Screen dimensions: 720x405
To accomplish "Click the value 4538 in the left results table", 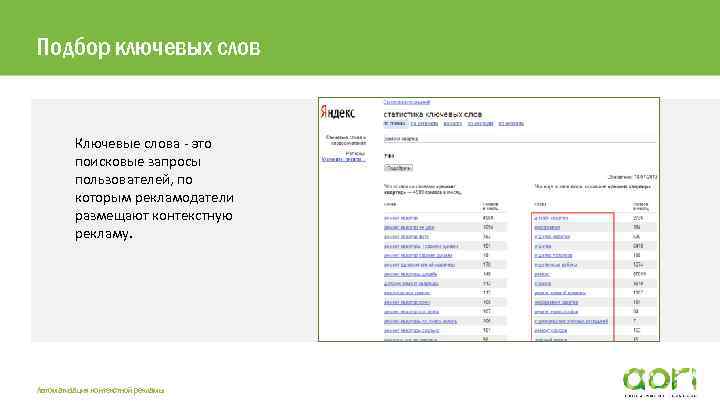I will tap(488, 218).
